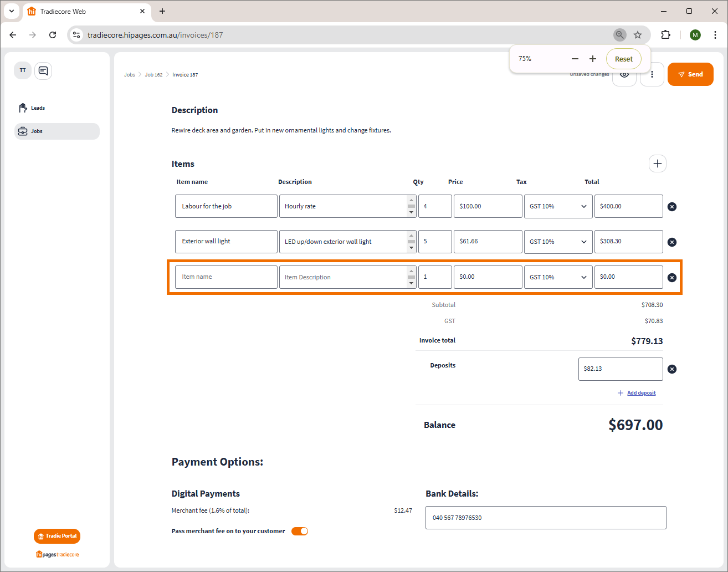Expand the tax dropdown for Labour row

pyautogui.click(x=557, y=206)
